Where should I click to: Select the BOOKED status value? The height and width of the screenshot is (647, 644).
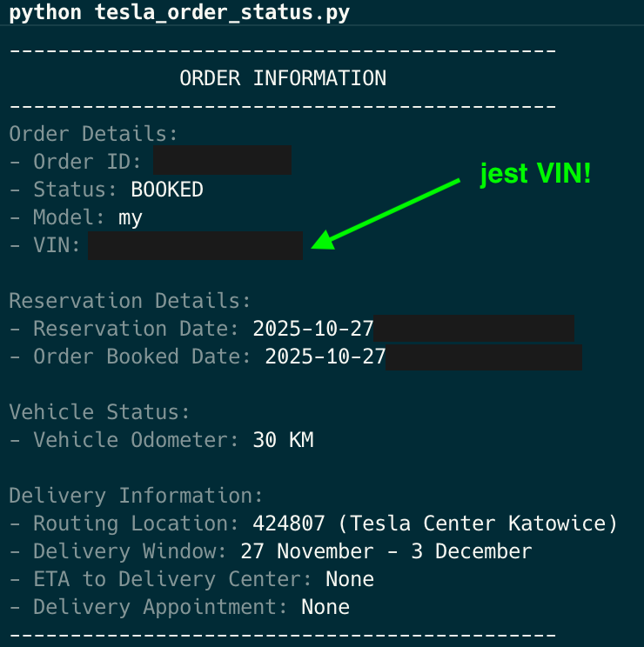pos(167,190)
